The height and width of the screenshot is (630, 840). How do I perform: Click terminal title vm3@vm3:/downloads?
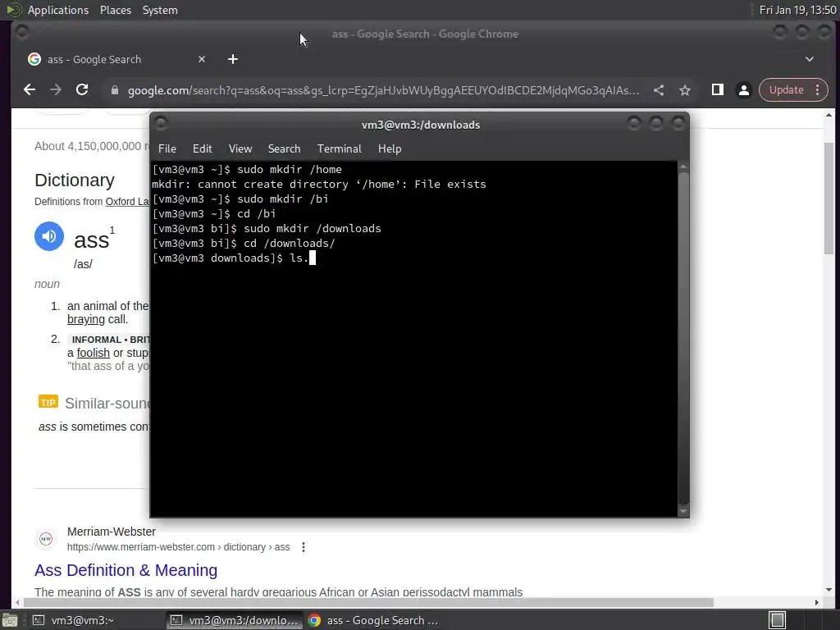point(421,125)
